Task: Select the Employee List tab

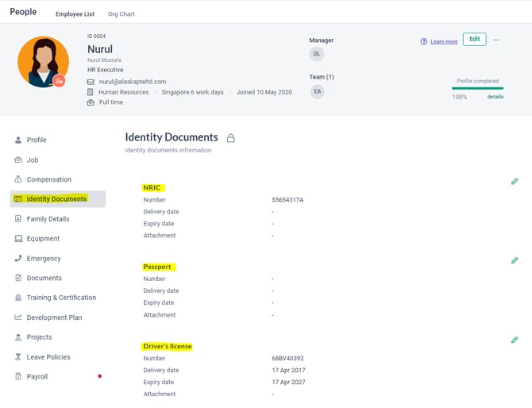Action: point(75,14)
